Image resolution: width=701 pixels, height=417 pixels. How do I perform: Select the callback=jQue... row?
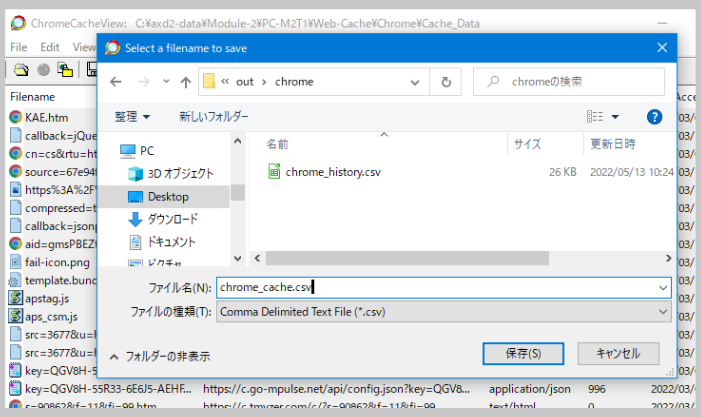click(x=52, y=135)
